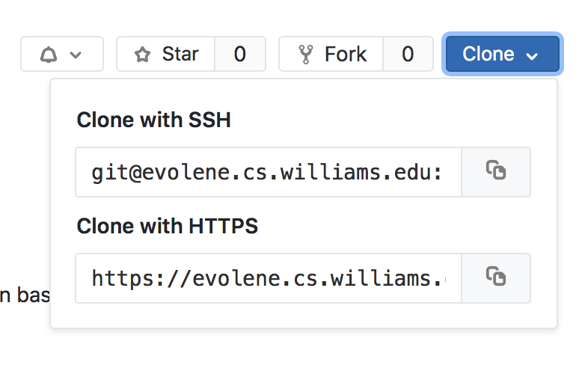Viewport: 588px width, 365px height.
Task: Copy the HTTPS clone URL
Action: tap(496, 277)
